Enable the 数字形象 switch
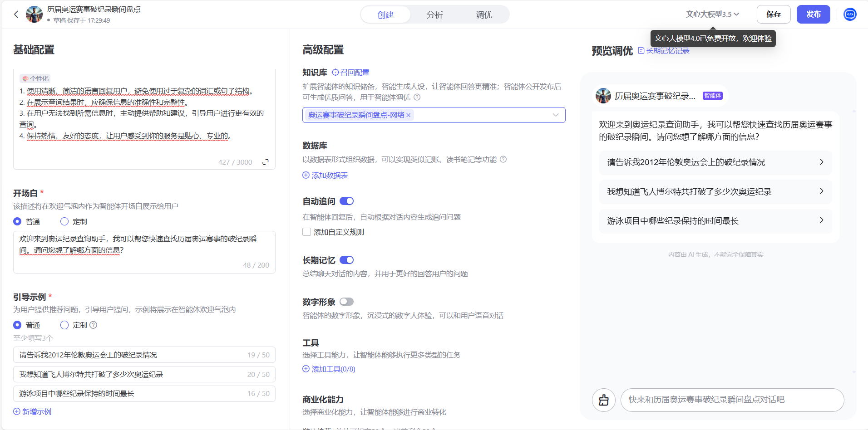The width and height of the screenshot is (868, 430). coord(346,301)
